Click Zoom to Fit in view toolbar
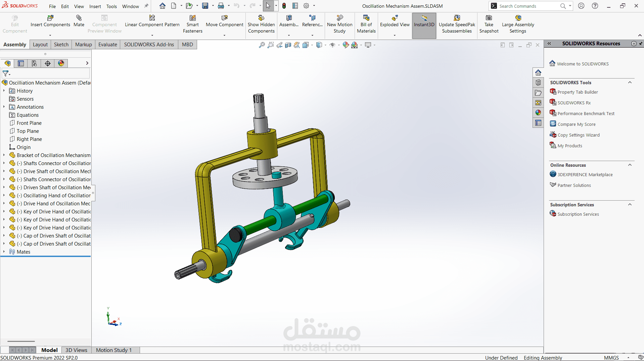The width and height of the screenshot is (644, 361). tap(262, 45)
